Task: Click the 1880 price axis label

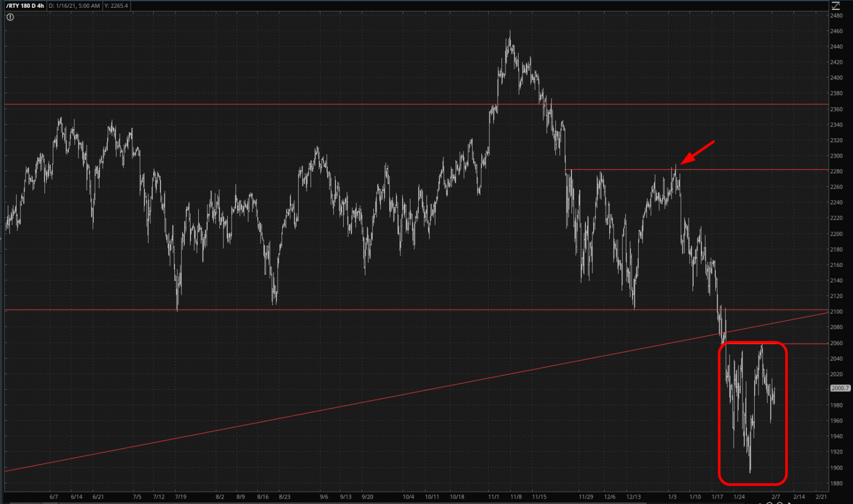Action: (836, 483)
